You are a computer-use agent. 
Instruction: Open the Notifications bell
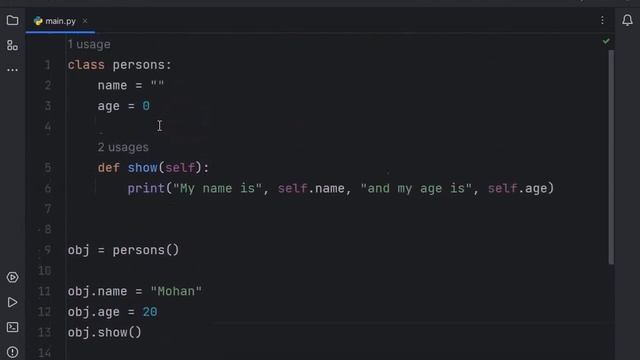[627, 20]
